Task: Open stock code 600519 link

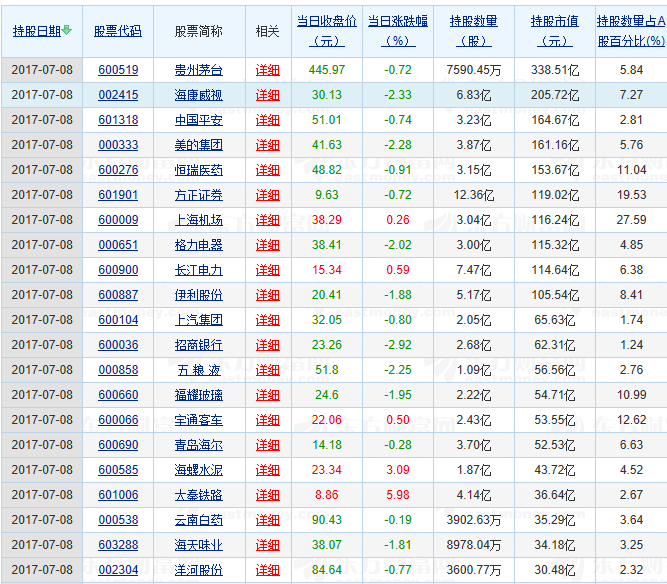Action: click(118, 70)
